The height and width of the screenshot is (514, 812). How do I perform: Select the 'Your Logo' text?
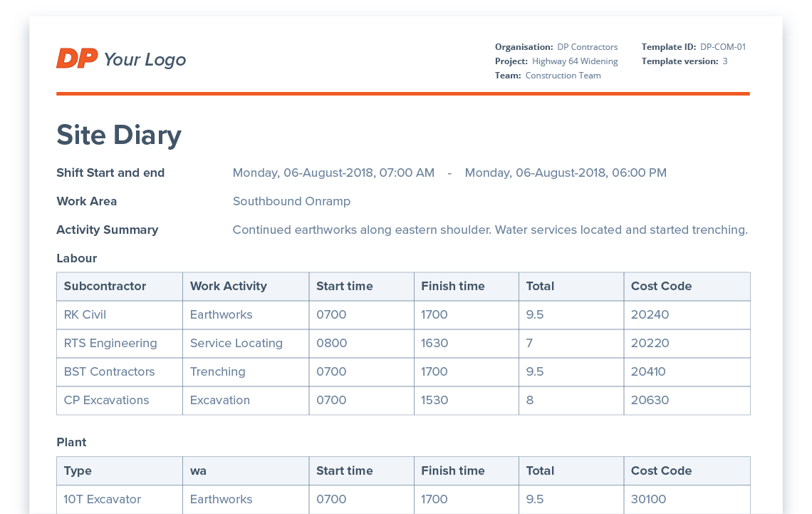point(145,60)
